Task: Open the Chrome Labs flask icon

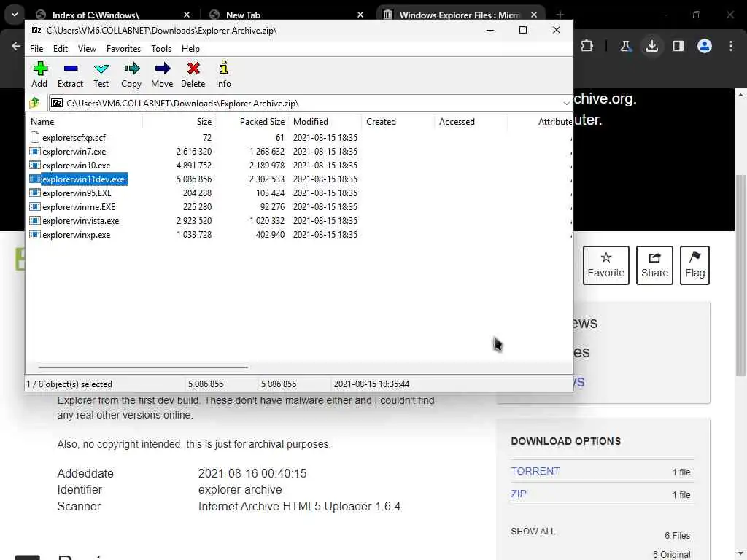Action: click(625, 46)
